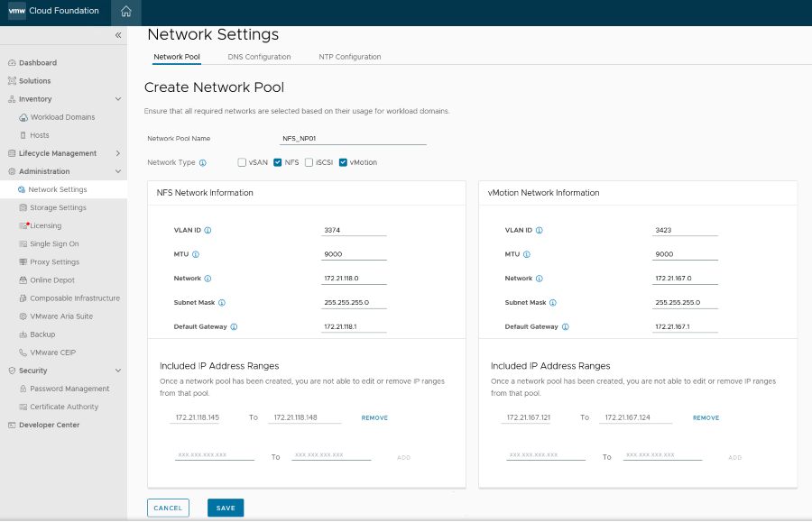The width and height of the screenshot is (812, 522).
Task: Switch to the DNS Configuration tab
Action: pyautogui.click(x=259, y=57)
